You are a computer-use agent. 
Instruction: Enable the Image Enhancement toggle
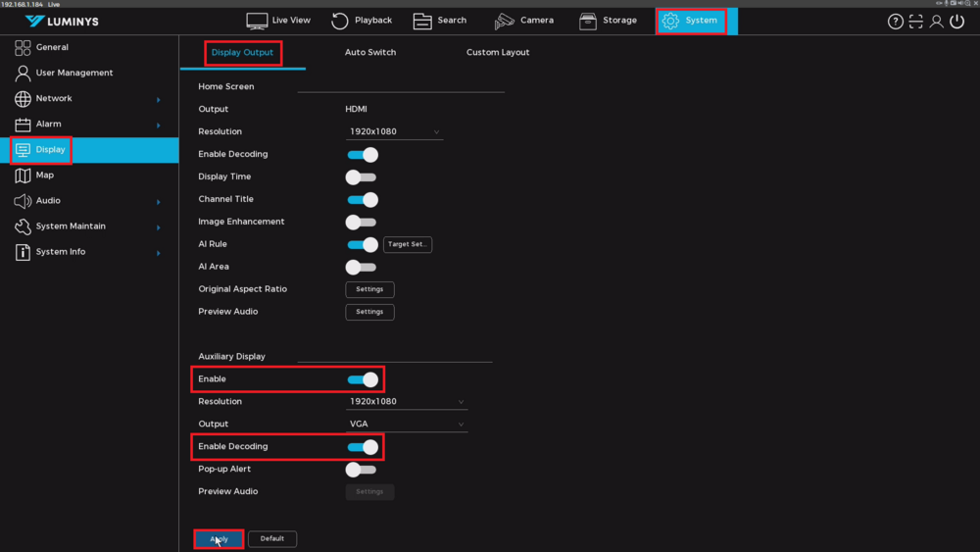(x=361, y=223)
